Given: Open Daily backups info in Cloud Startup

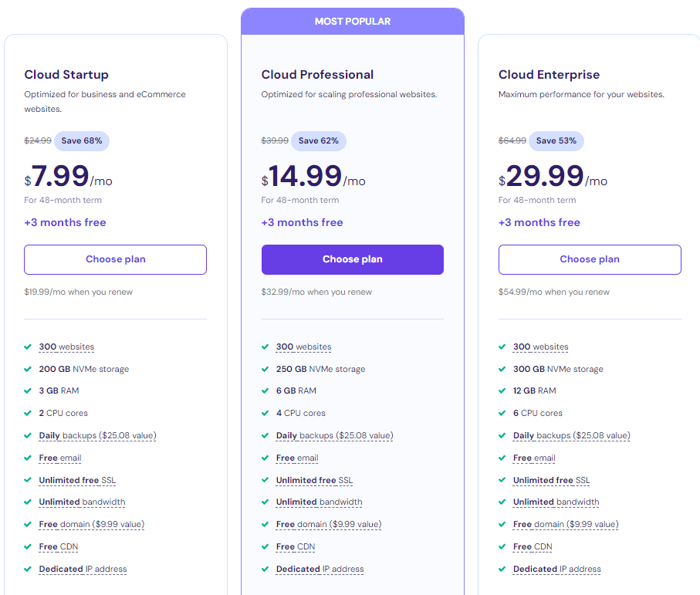Looking at the screenshot, I should (97, 436).
